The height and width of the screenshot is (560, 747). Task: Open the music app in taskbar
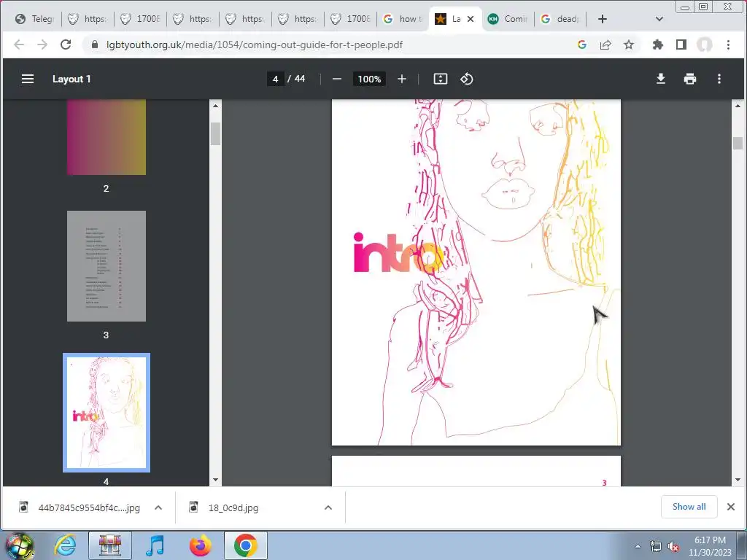(x=155, y=545)
